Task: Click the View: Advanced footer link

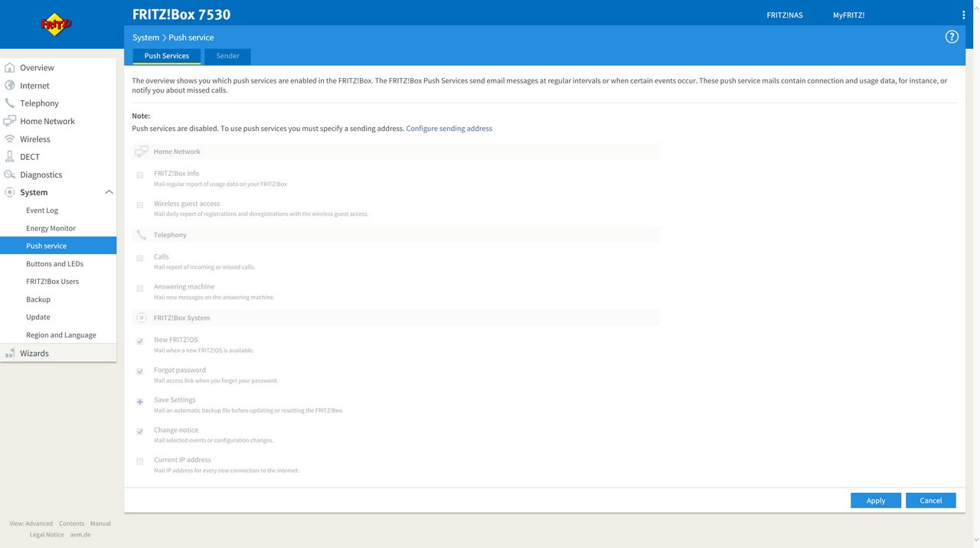Action: click(31, 524)
